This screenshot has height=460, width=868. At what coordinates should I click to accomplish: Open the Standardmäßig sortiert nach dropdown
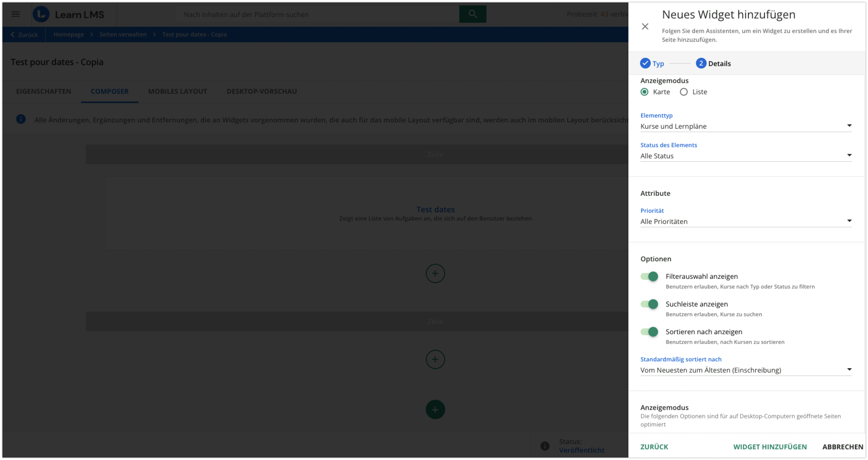click(746, 370)
